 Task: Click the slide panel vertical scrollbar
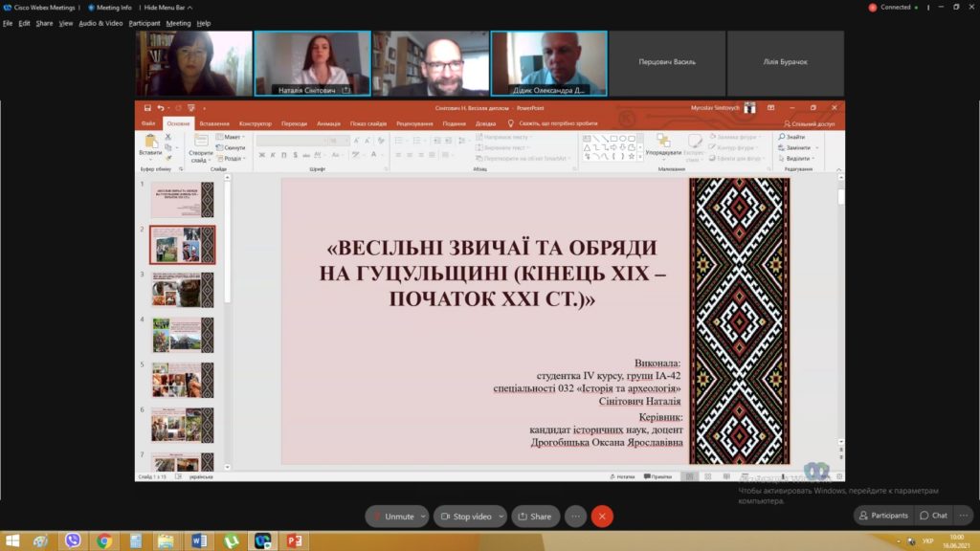(227, 249)
